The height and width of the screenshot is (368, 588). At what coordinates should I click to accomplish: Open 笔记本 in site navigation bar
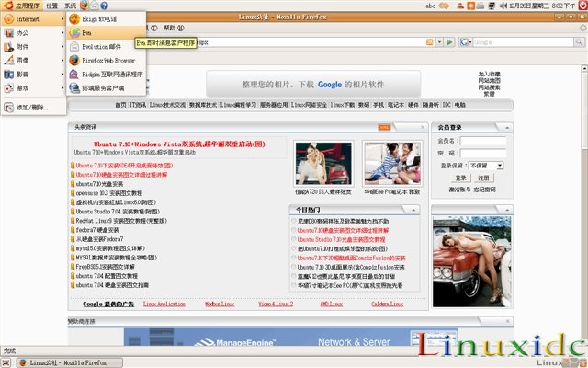(x=396, y=105)
